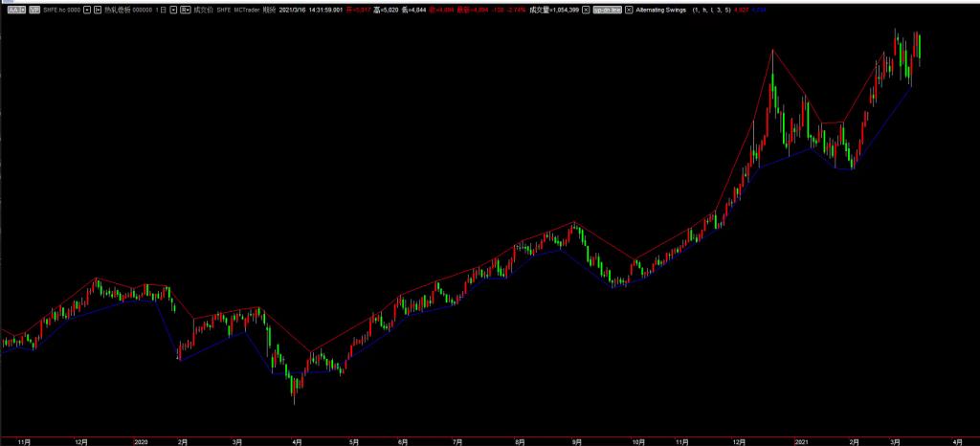Click the time 14:31:59.001 value
Viewport: 980px width, 446px height.
click(x=325, y=10)
